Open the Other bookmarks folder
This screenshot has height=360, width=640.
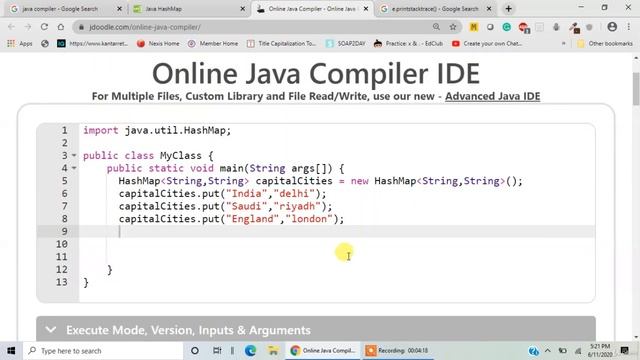605,43
